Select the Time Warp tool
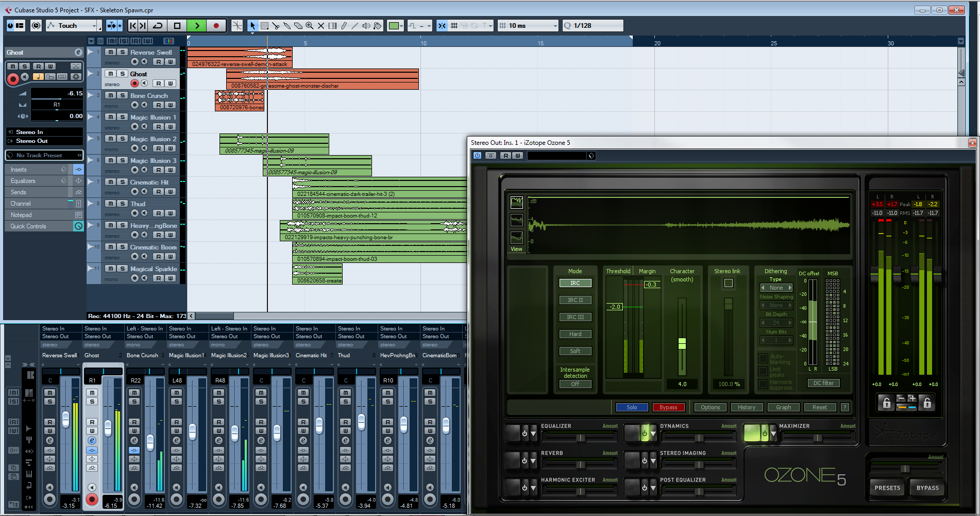 (332, 26)
